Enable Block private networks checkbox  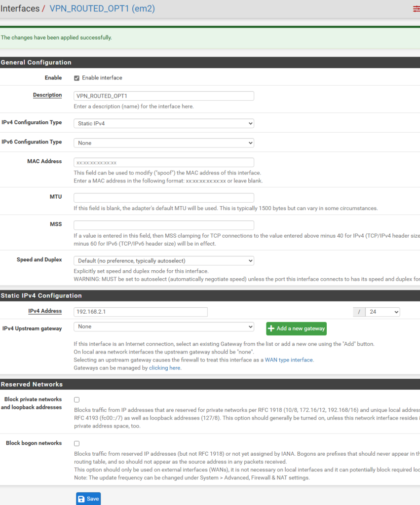(76, 399)
